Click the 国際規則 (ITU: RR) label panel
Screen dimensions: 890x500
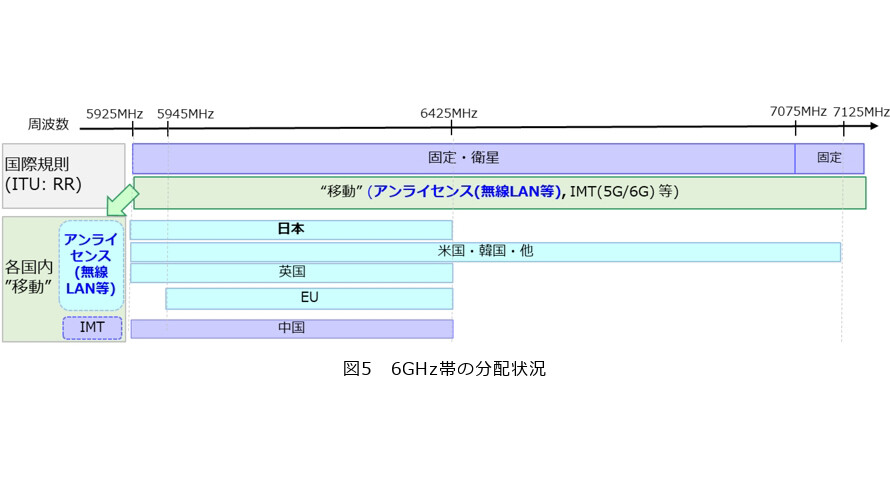coord(64,175)
